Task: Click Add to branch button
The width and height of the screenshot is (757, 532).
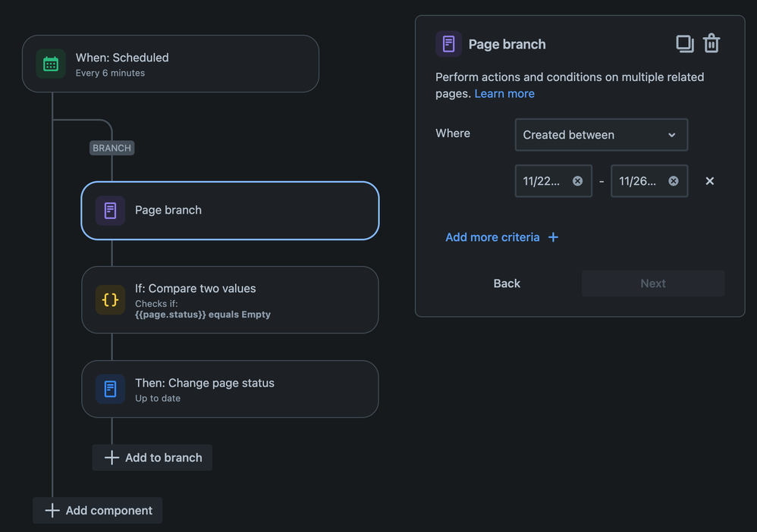Action: tap(152, 458)
